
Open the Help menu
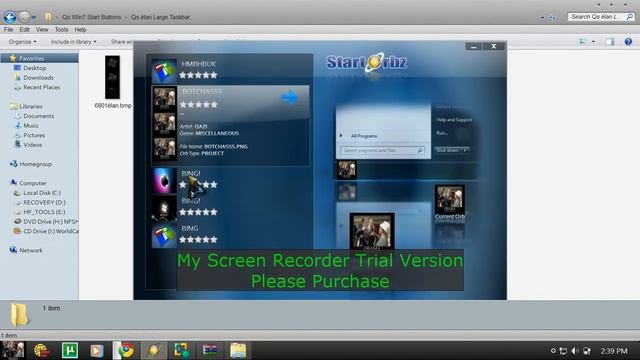80,29
